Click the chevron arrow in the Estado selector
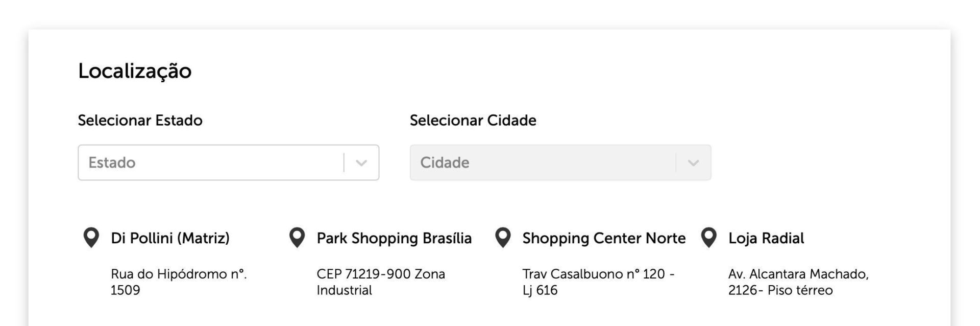The width and height of the screenshot is (980, 326). point(361,163)
